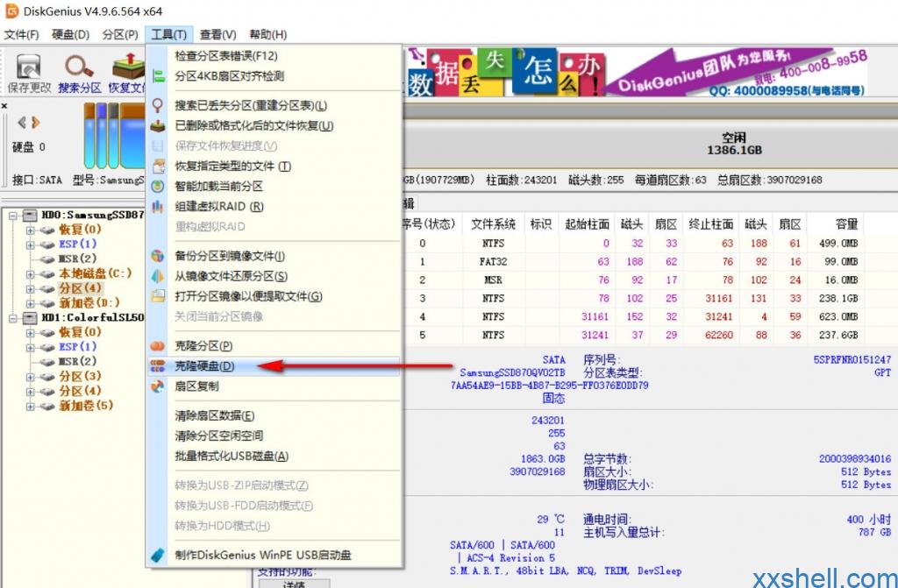Click the 搜索已丢失分区 magnifier menu icon
Image resolution: width=898 pixels, height=588 pixels.
pos(158,105)
